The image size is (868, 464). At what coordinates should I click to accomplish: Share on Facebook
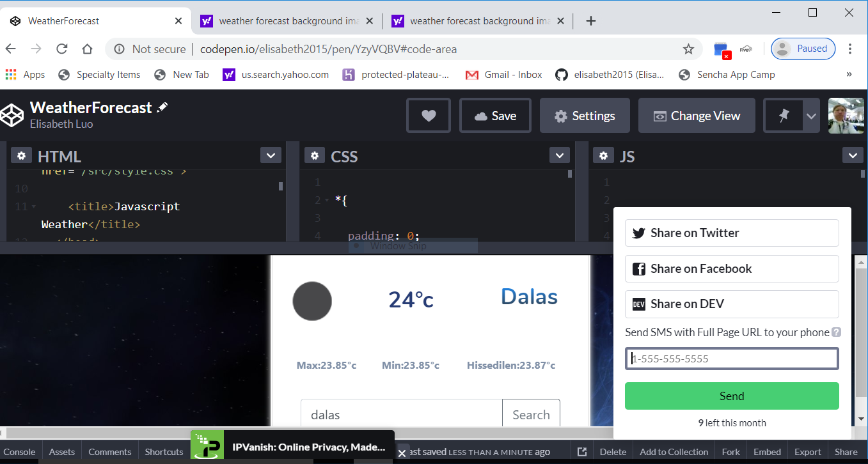732,268
